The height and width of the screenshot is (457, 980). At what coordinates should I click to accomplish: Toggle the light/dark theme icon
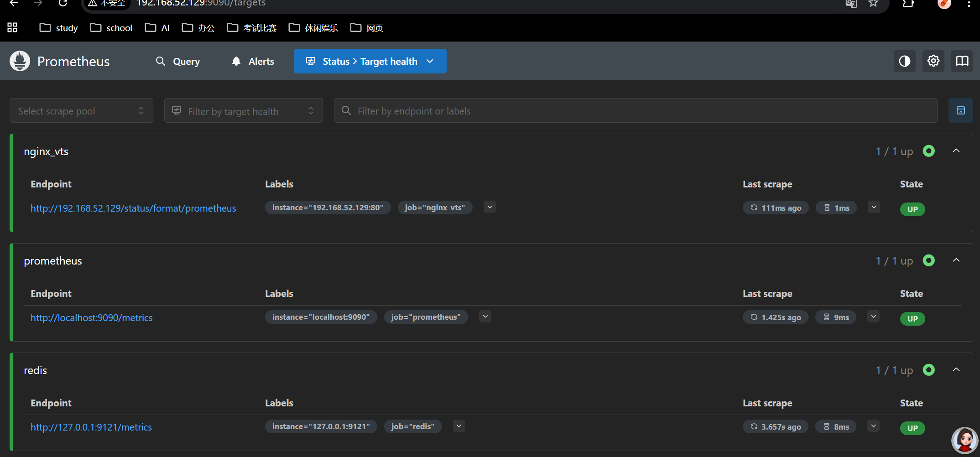(x=904, y=61)
